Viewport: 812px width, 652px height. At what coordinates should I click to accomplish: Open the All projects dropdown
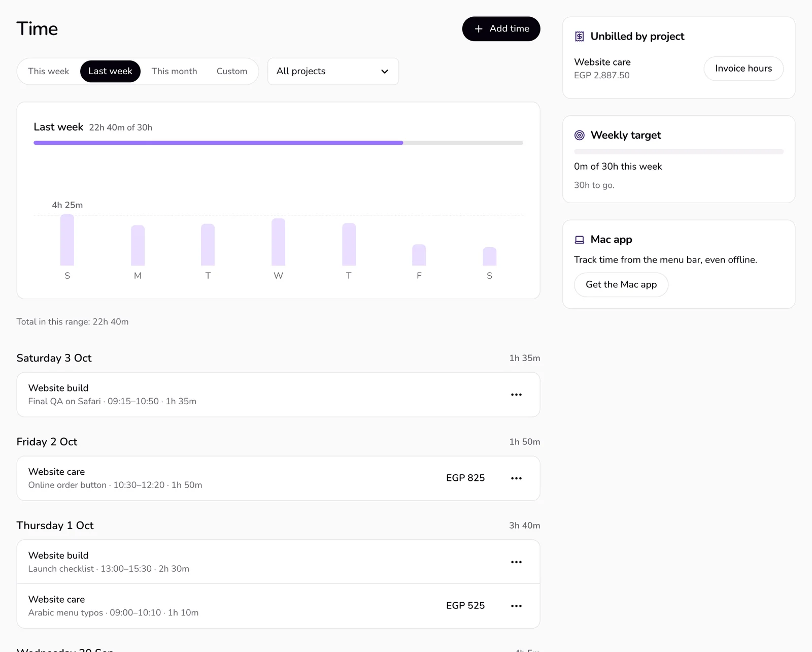point(333,71)
